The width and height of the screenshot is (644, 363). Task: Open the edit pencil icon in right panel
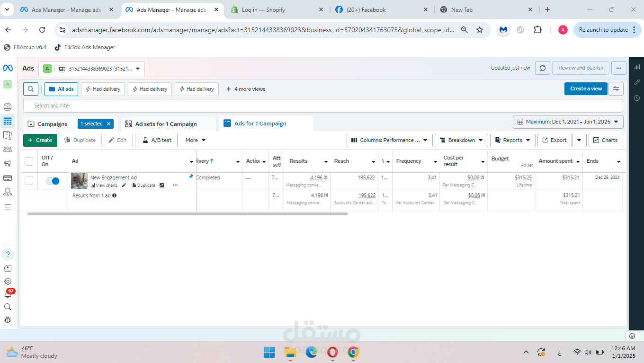point(637,82)
